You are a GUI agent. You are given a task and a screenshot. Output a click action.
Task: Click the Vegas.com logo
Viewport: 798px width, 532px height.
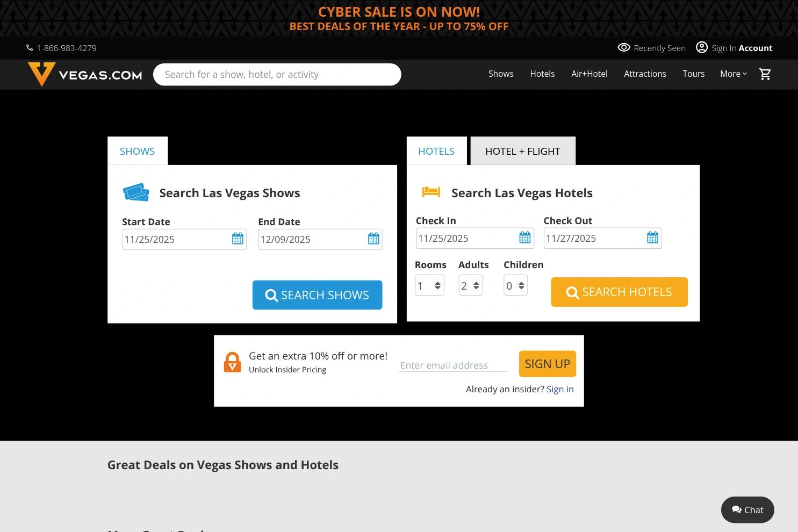(x=85, y=74)
